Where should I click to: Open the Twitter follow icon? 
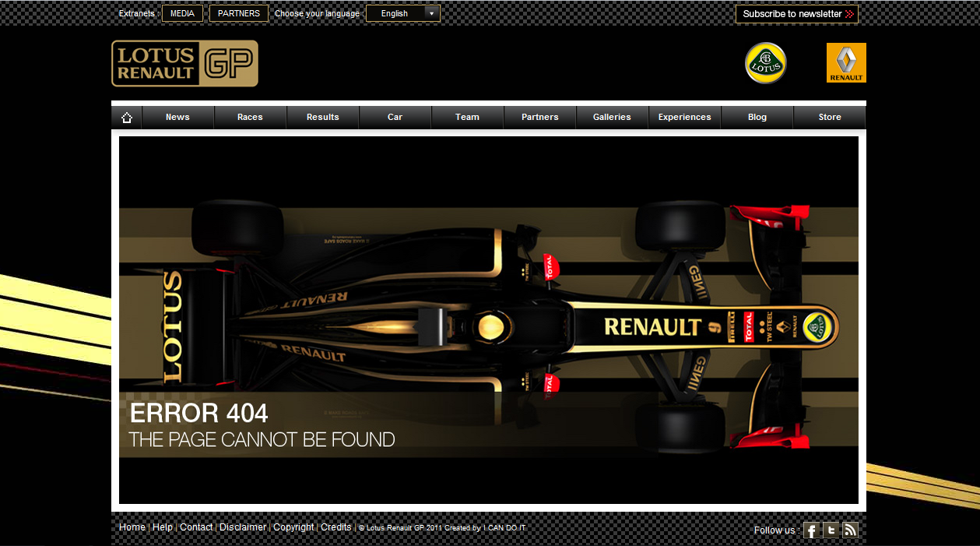click(x=831, y=530)
